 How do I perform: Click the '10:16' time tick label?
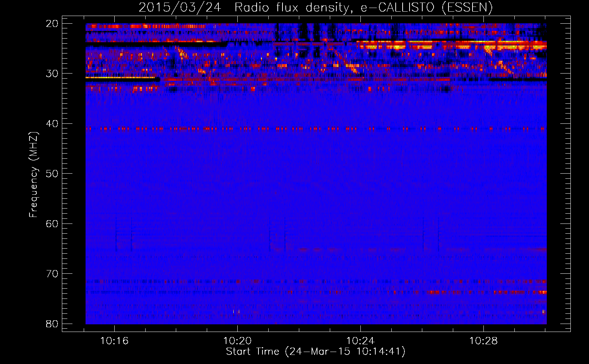pos(114,341)
